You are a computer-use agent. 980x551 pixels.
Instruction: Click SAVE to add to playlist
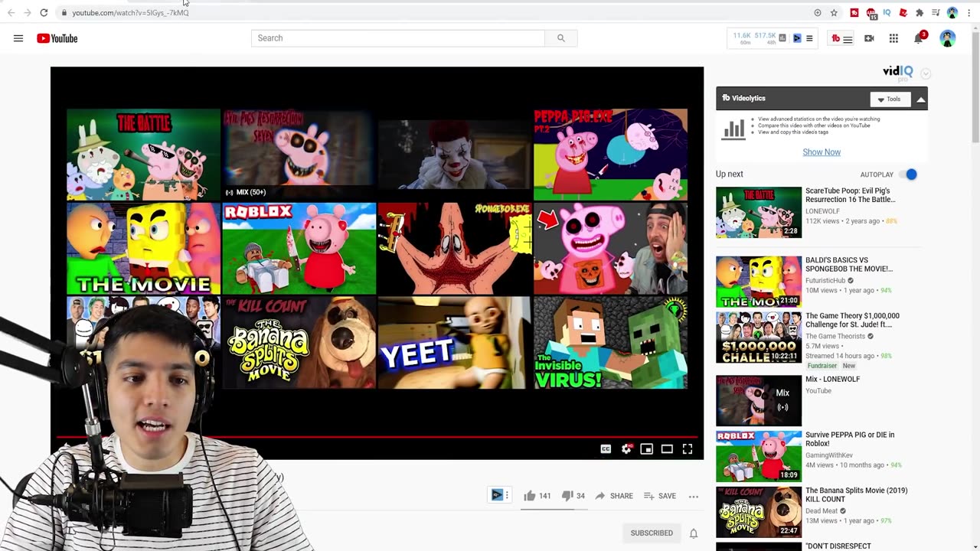click(x=660, y=496)
